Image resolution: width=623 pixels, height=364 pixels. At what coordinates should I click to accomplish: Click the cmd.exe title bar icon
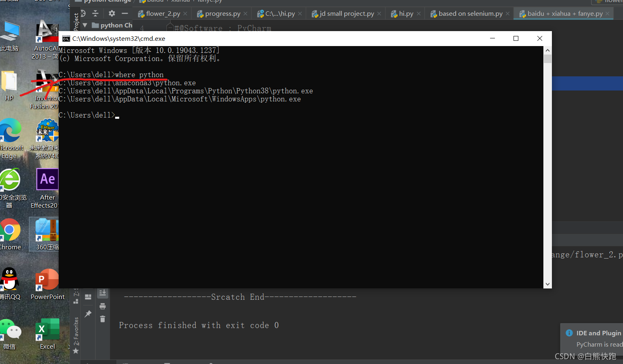pyautogui.click(x=66, y=39)
